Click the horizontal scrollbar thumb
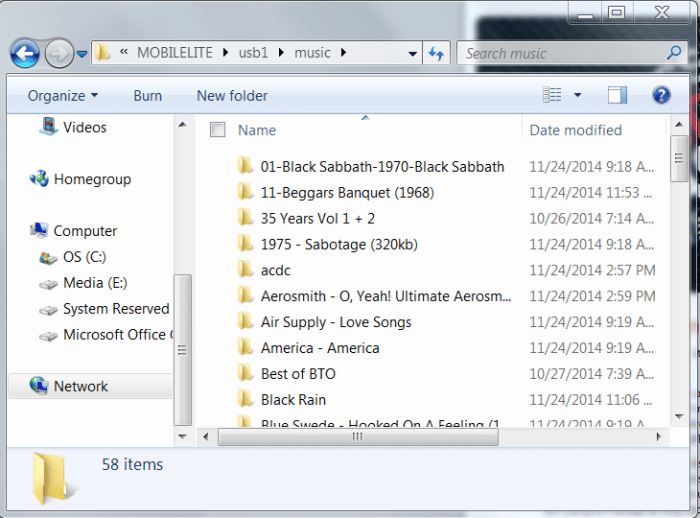The height and width of the screenshot is (518, 700). pos(358,437)
